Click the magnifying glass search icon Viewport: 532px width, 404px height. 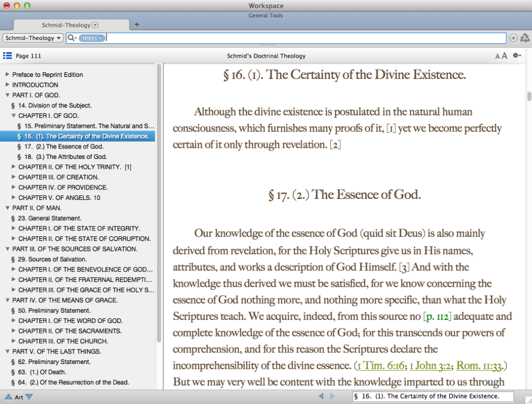point(71,37)
